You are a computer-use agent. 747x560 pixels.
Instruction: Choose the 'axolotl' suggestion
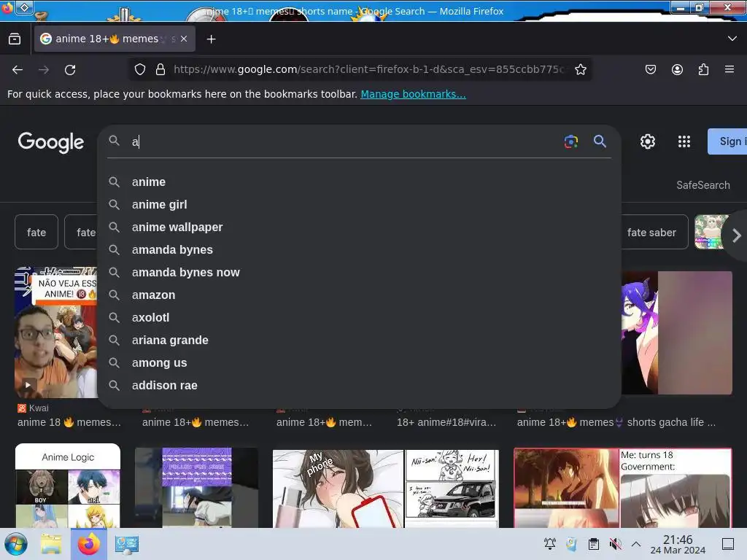point(359,318)
